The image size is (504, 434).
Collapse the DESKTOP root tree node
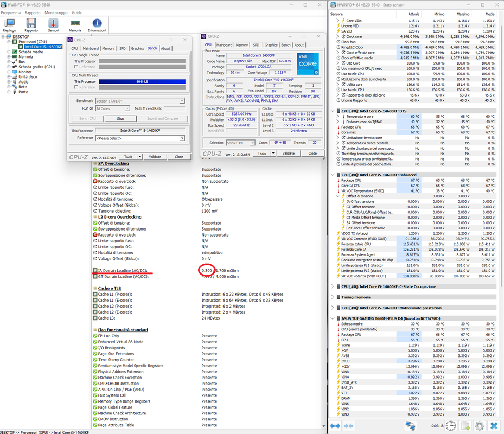click(x=3, y=37)
